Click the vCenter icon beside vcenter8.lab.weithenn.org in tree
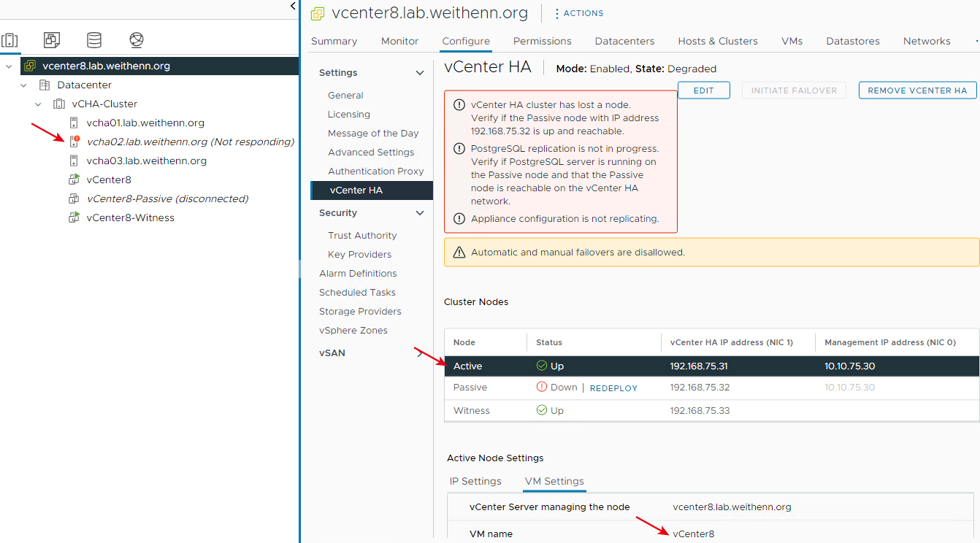Screen dimensions: 980x543 click(x=30, y=66)
